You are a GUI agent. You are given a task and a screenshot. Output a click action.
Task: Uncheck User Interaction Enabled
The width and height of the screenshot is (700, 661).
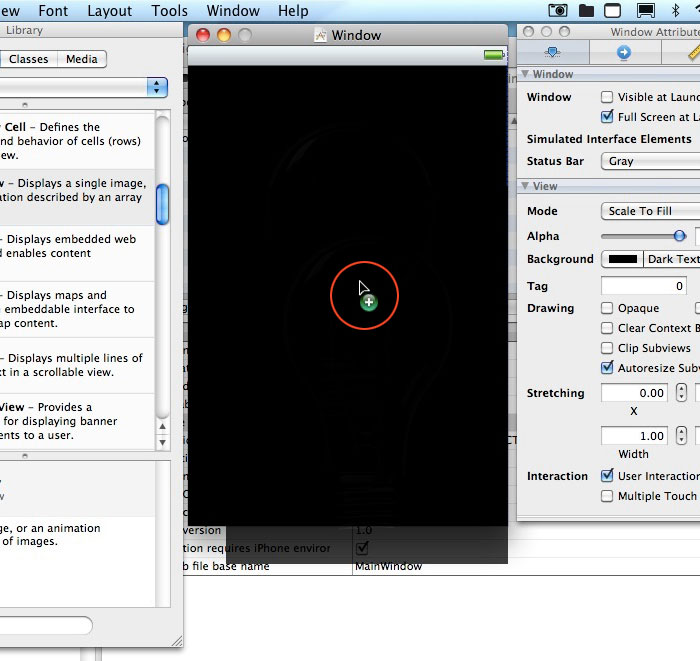coord(607,476)
